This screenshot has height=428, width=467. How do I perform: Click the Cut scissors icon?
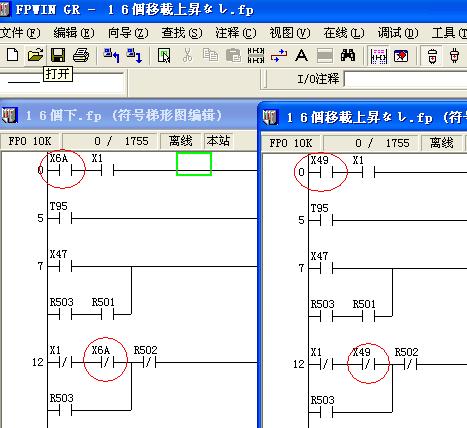coord(187,55)
